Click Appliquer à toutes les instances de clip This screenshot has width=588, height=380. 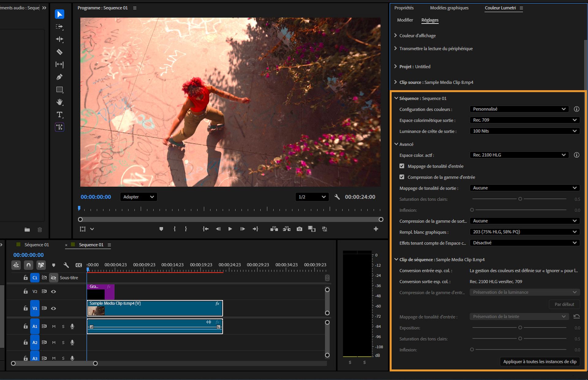pos(540,362)
